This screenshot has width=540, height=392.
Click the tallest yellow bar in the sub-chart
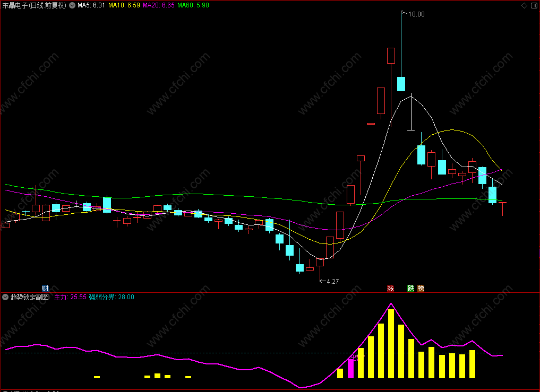pyautogui.click(x=391, y=344)
